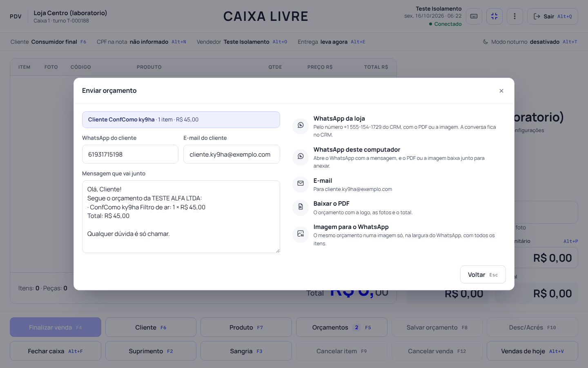Click Fechar caixa button
The height and width of the screenshot is (368, 588).
pyautogui.click(x=56, y=351)
